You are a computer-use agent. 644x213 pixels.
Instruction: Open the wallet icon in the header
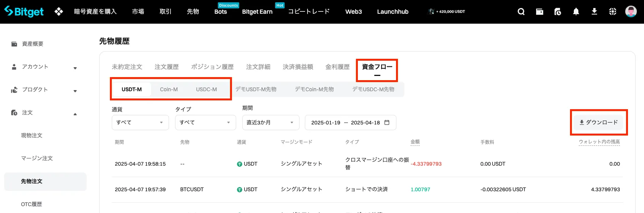[x=539, y=11]
